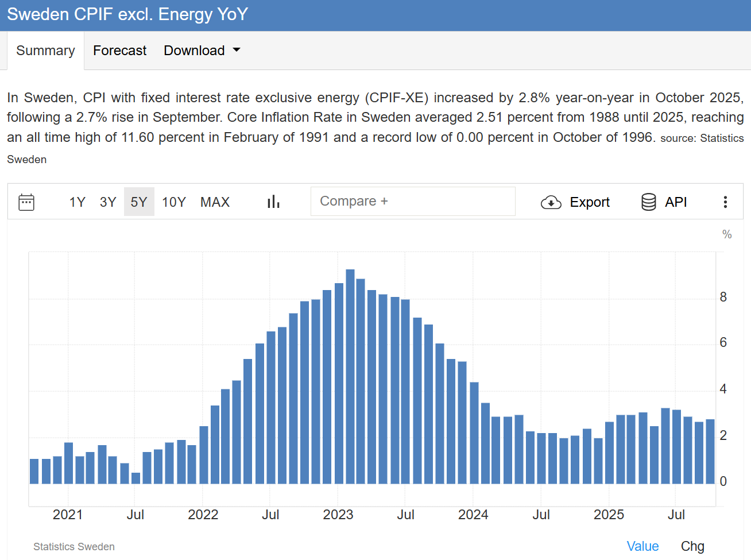This screenshot has height=560, width=751.
Task: Switch to the Forecast tab
Action: [x=119, y=51]
